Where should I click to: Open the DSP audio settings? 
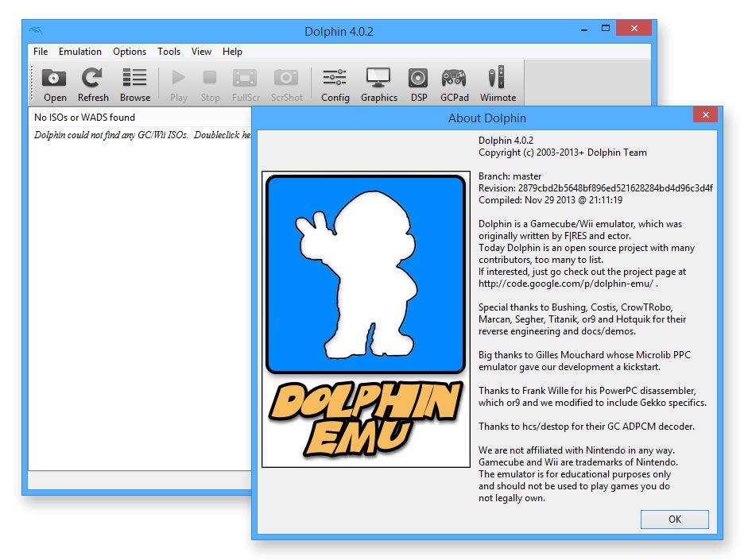pos(418,84)
